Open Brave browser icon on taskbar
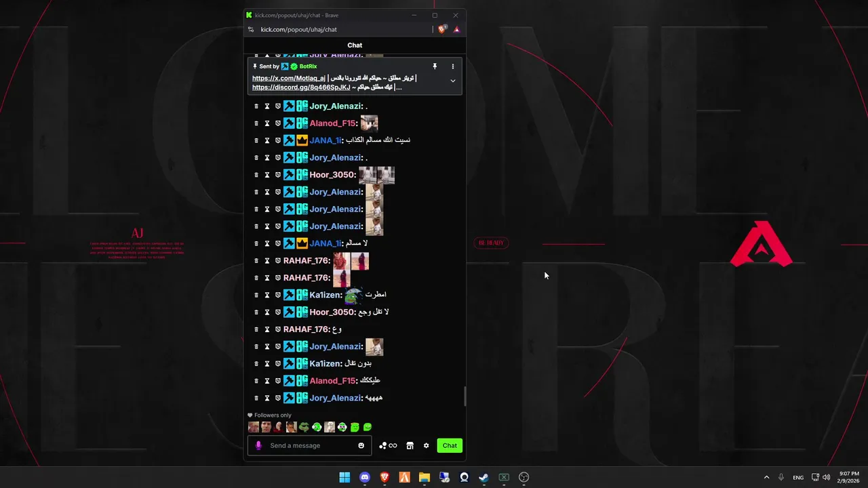Screen dimensions: 868x488 [x=384, y=477]
